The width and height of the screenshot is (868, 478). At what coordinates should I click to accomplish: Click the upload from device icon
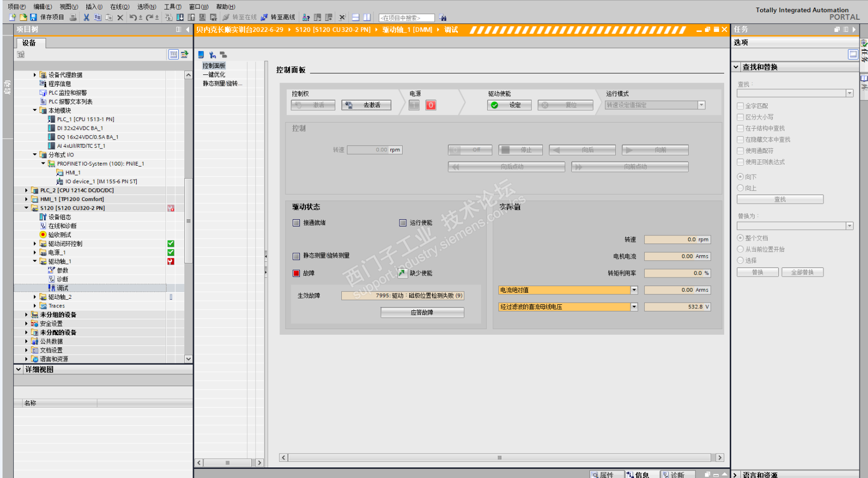pyautogui.click(x=191, y=17)
